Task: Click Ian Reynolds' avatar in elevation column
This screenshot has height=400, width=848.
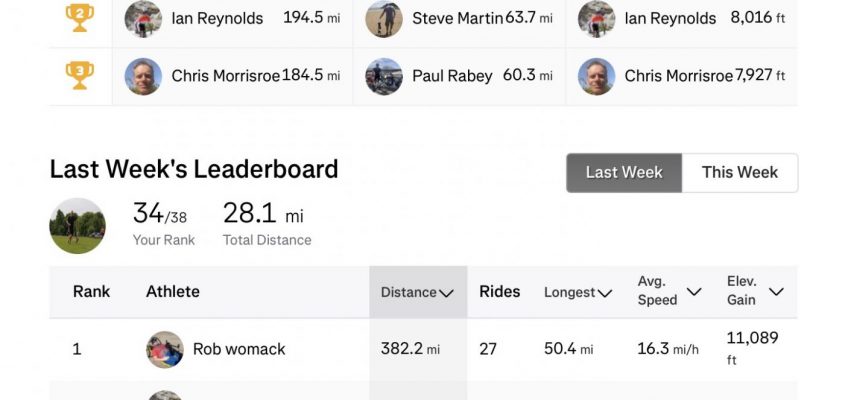Action: pos(597,19)
